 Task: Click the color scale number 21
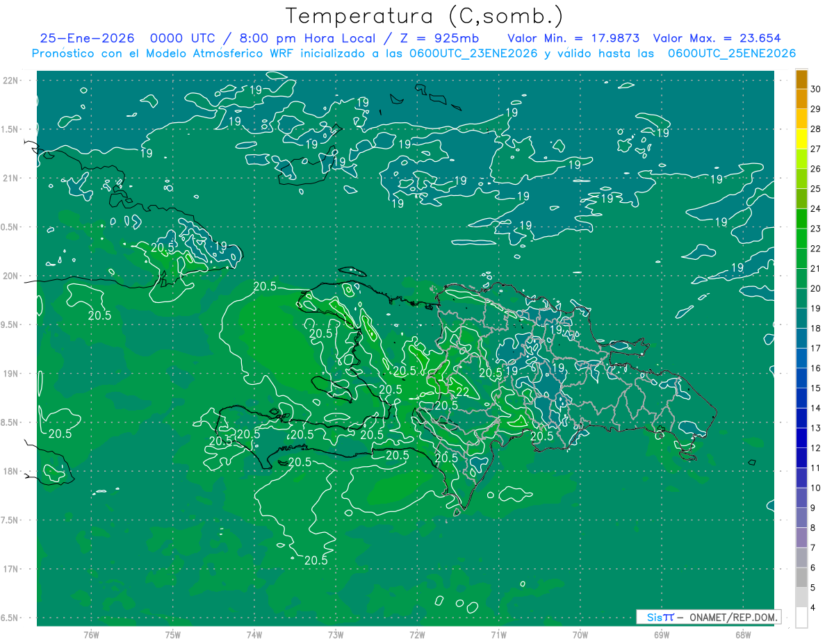click(816, 268)
